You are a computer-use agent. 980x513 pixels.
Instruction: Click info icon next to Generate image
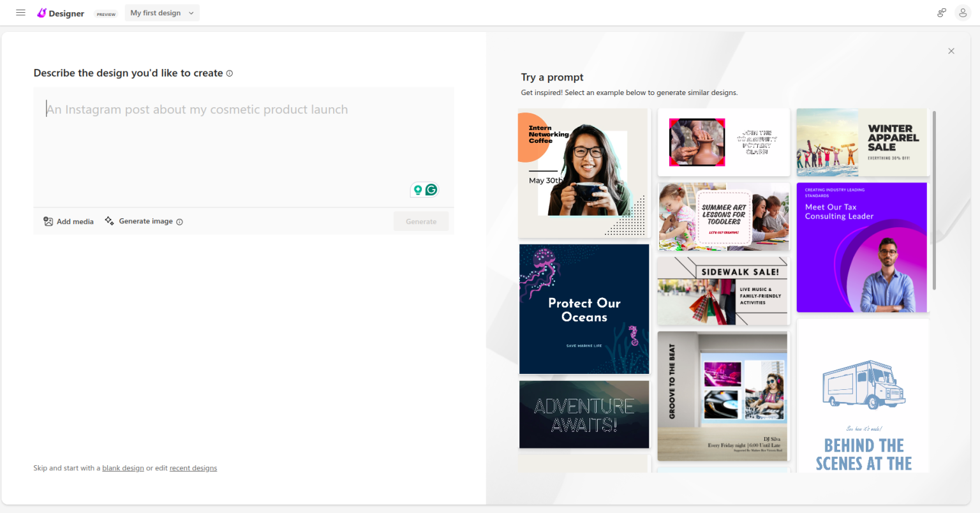click(179, 221)
